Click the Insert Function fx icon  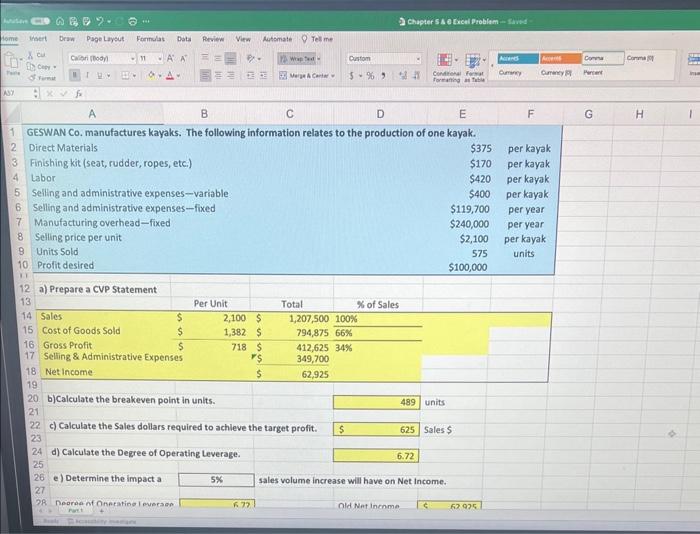[79, 94]
